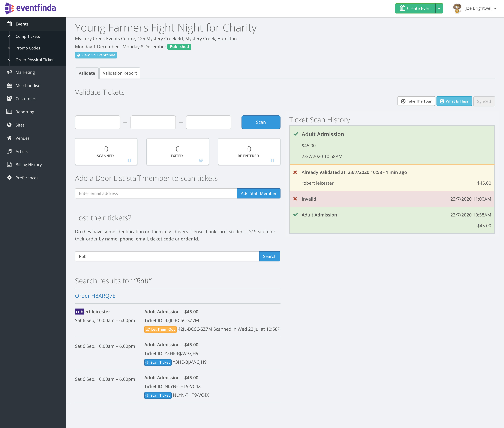Click the Ticket ID: 42JL-BC6C-SZ7M text

[x=172, y=320]
